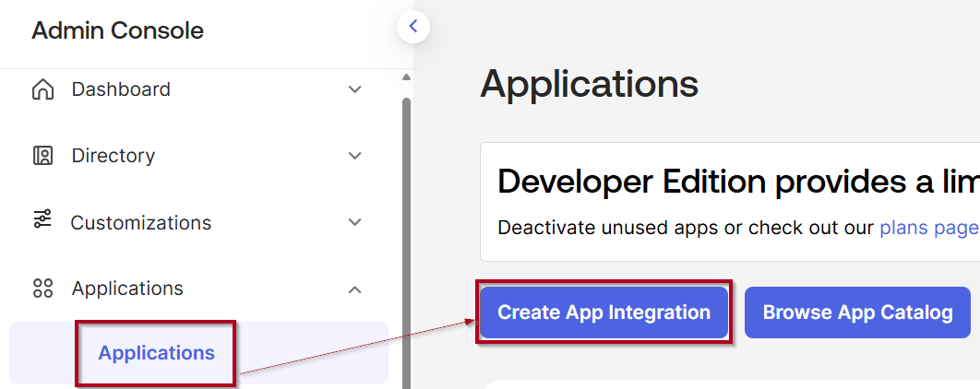The image size is (980, 389).
Task: Click the Create App Integration button
Action: pyautogui.click(x=604, y=312)
